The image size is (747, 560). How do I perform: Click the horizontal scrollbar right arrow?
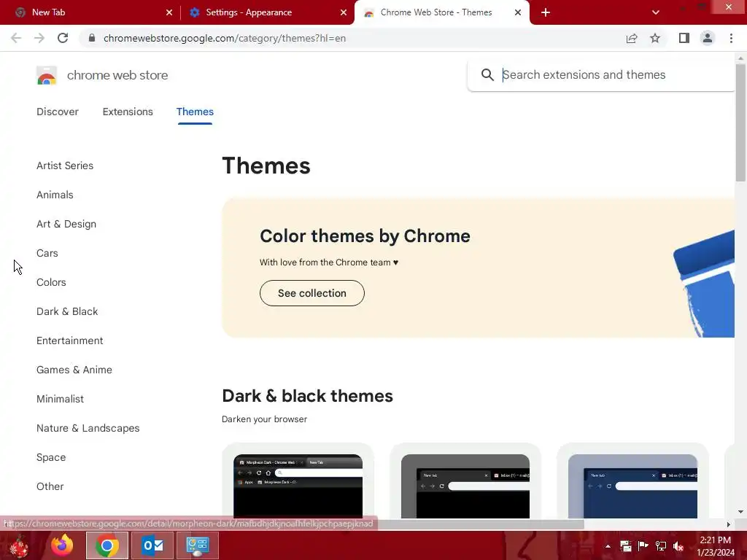click(x=729, y=524)
